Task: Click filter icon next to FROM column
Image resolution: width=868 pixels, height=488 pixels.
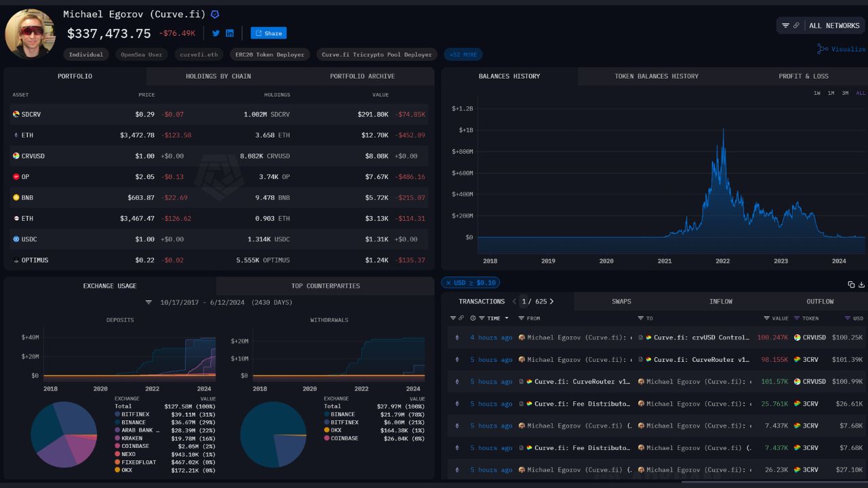Action: pos(521,318)
